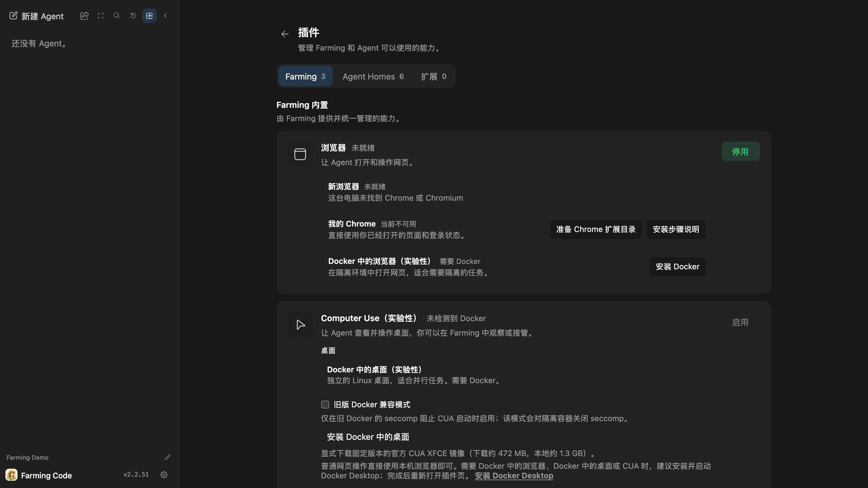Click 这台电脑未找到 Chrome 或 Chromium text
Image resolution: width=868 pixels, height=488 pixels.
[396, 198]
